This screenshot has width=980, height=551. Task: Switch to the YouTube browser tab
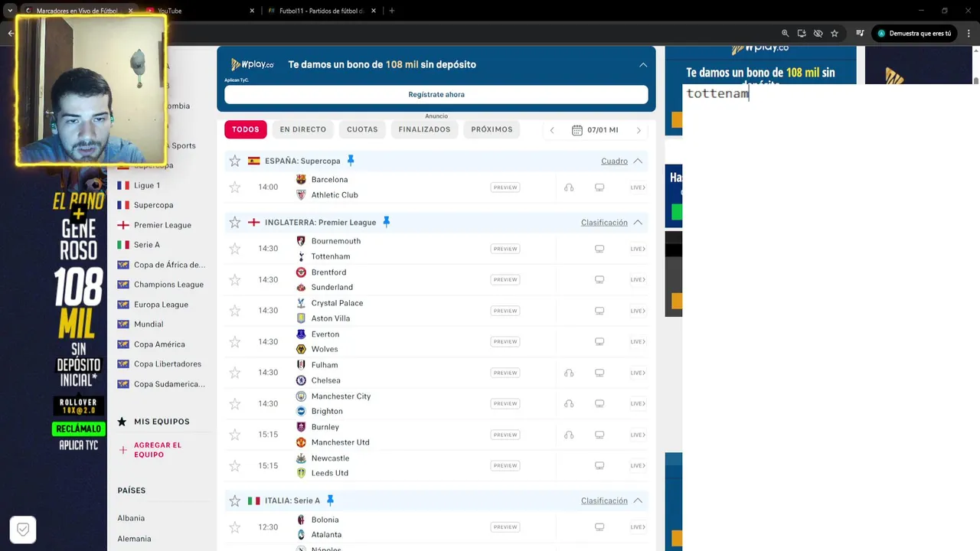(199, 11)
